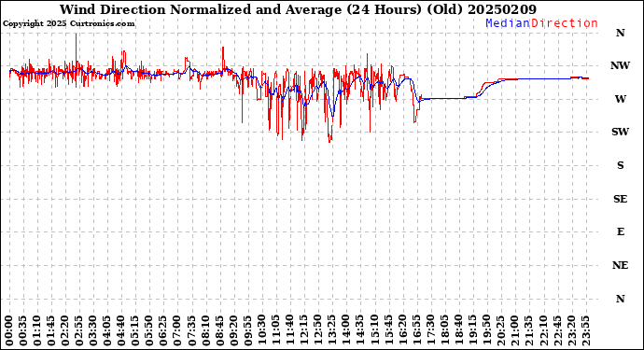Click the 05:15 time axis label
Image resolution: width=644 pixels, height=350 pixels.
135,331
